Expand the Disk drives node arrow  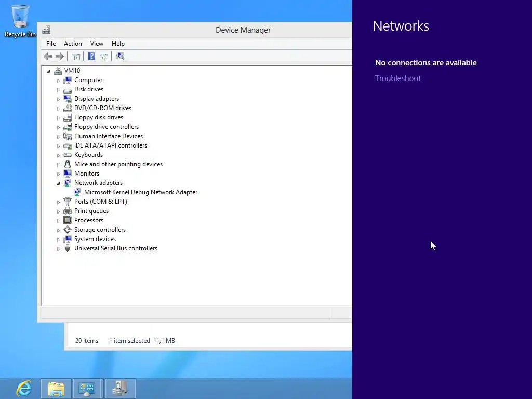tap(58, 90)
